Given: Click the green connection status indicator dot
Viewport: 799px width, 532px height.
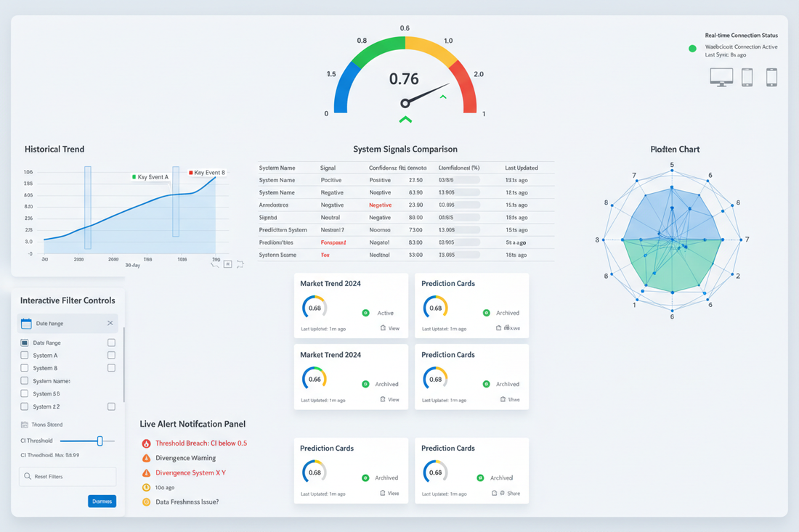Looking at the screenshot, I should click(x=692, y=49).
